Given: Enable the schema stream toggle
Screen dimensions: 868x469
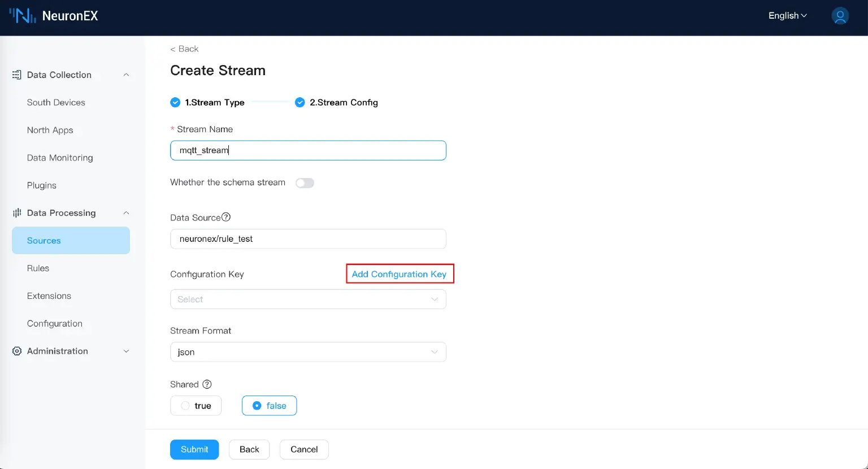Looking at the screenshot, I should [x=305, y=183].
